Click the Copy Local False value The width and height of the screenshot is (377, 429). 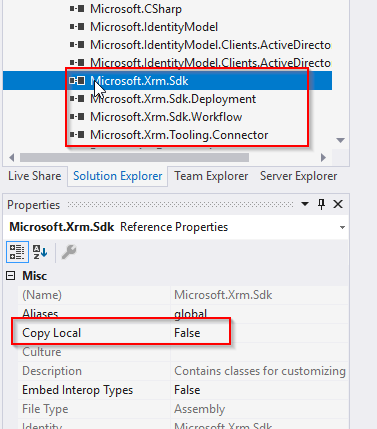pos(187,333)
